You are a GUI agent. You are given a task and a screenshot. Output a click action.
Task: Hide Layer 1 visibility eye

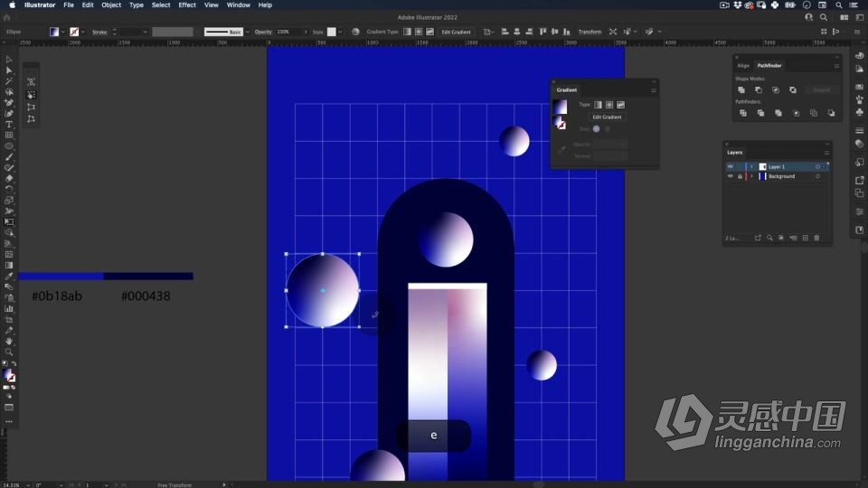[x=731, y=166]
